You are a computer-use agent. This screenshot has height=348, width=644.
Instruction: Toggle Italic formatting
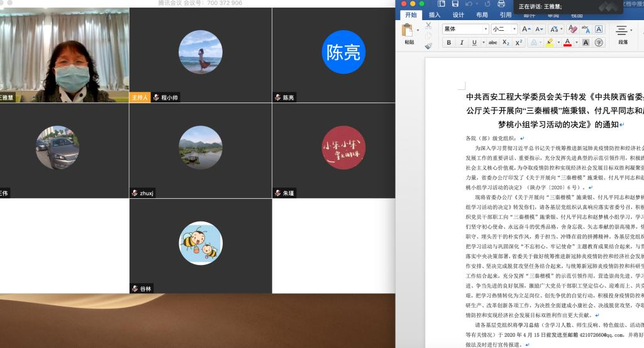[462, 43]
